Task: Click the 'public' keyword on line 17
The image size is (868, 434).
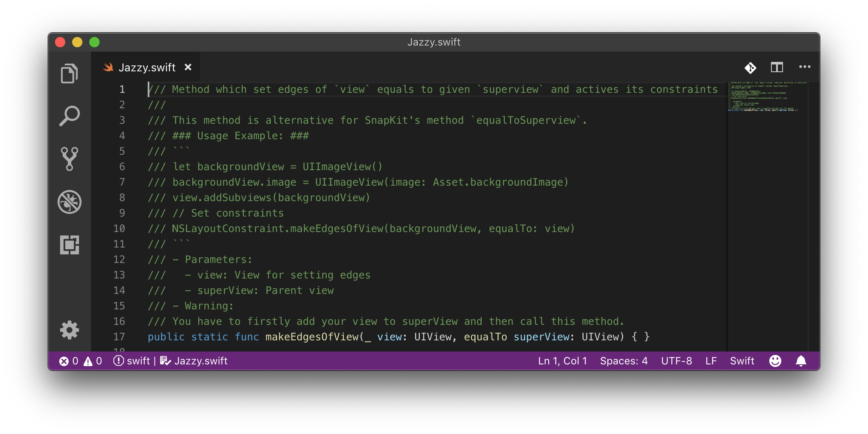Action: point(166,337)
